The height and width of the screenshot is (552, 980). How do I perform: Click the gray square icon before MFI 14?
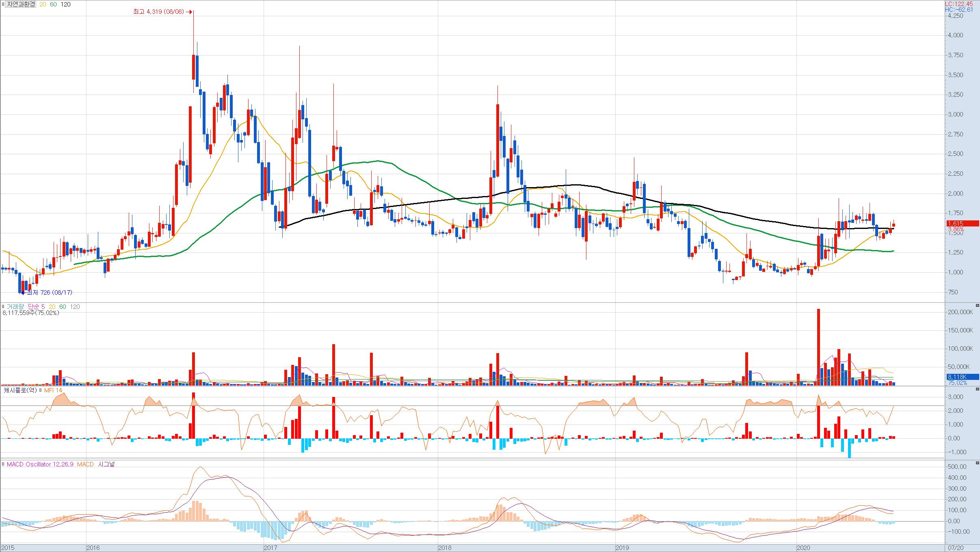pos(40,390)
